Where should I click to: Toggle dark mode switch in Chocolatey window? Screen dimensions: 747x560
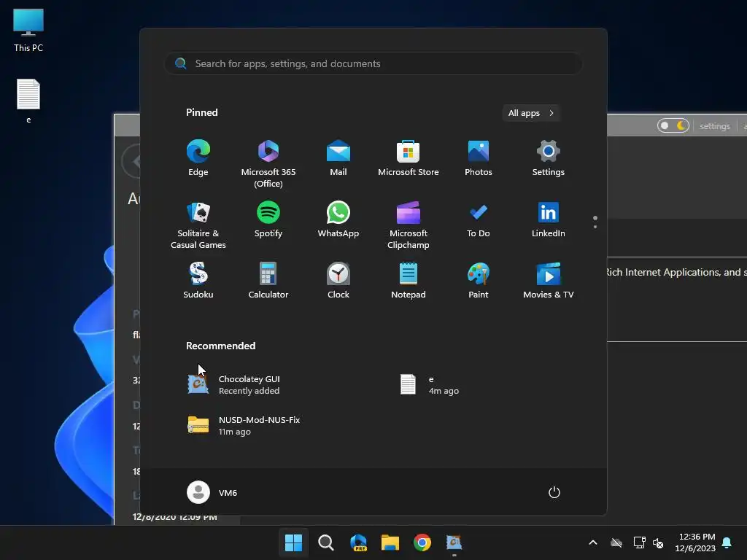(x=673, y=125)
